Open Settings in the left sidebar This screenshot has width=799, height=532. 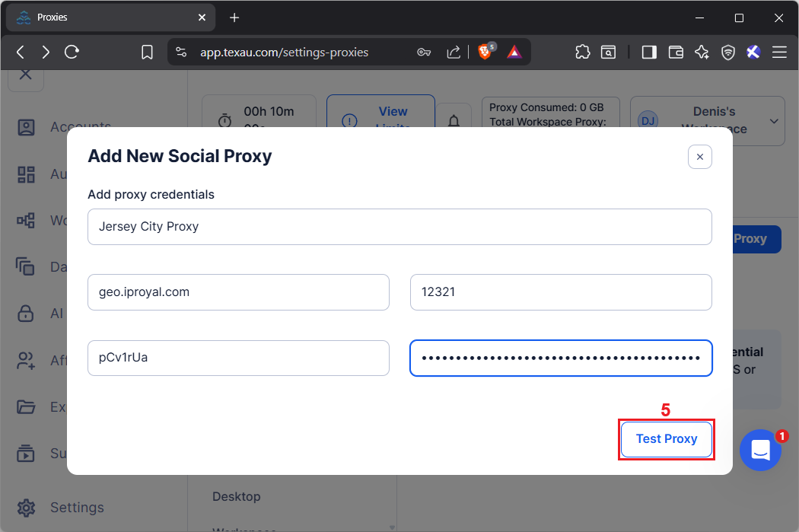[76, 507]
